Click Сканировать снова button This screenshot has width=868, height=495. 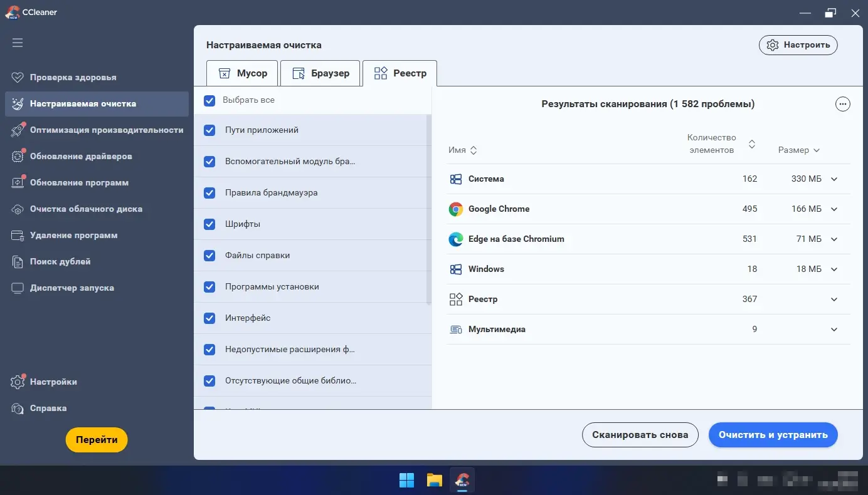click(640, 435)
